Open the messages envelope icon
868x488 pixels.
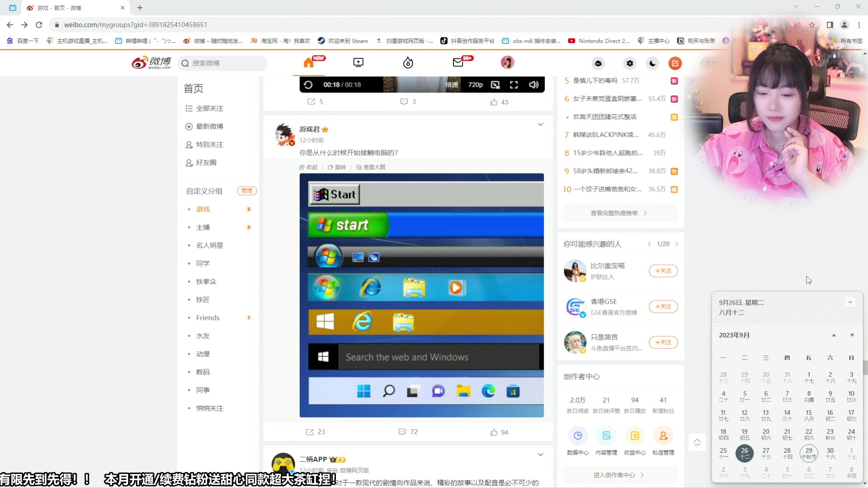pos(458,63)
